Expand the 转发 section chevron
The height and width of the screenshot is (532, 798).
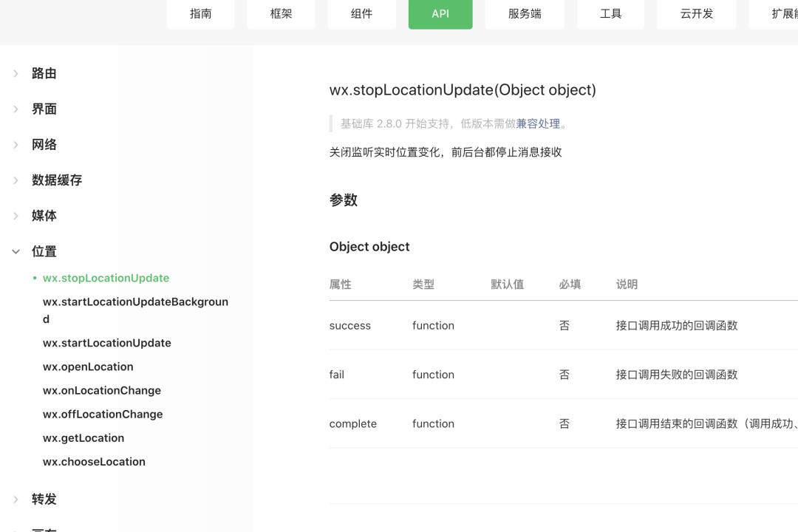tap(16, 499)
